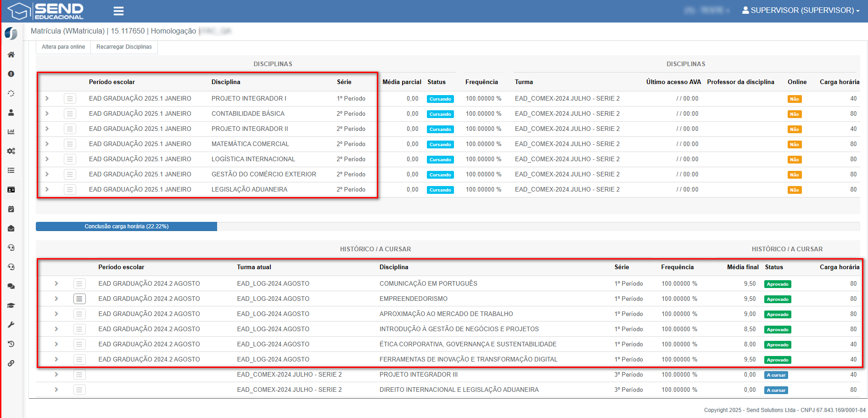Click the 'Conclusão carga horária' progress bar

126,226
